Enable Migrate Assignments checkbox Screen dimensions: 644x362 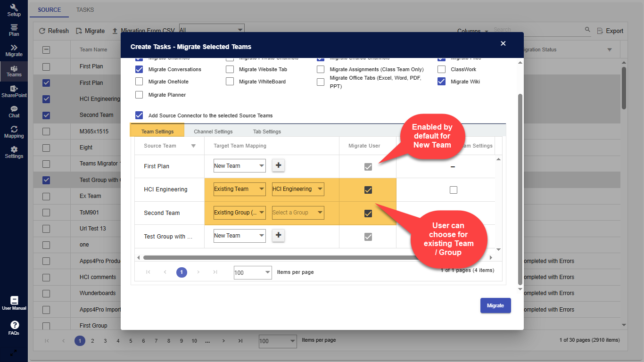321,69
